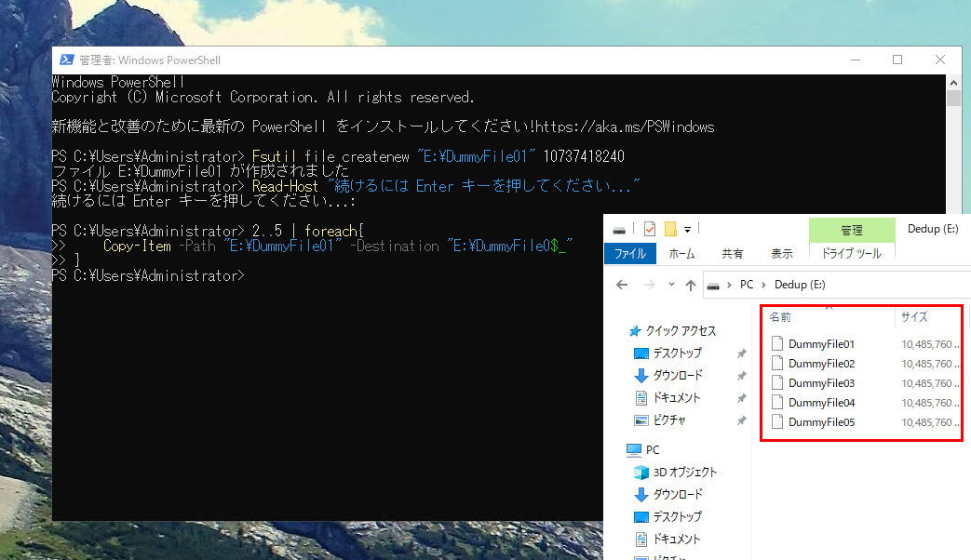971x560 pixels.
Task: Select クイック アクセス in the navigation pane
Action: (681, 331)
